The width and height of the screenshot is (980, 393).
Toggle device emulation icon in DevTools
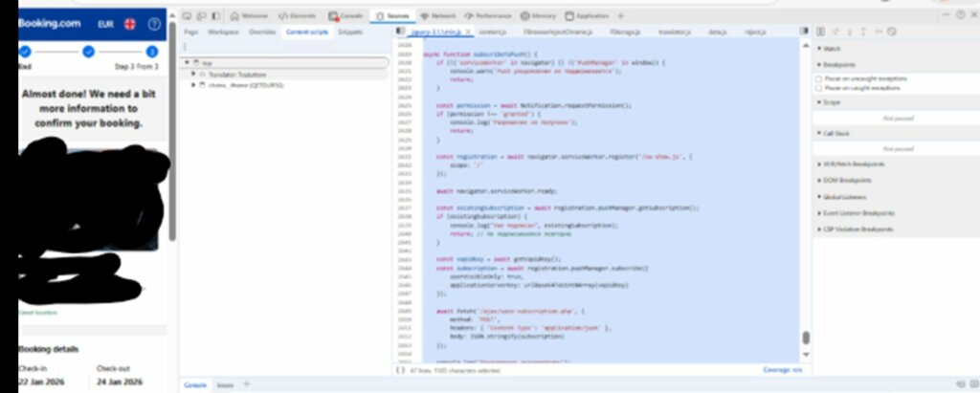(x=200, y=16)
